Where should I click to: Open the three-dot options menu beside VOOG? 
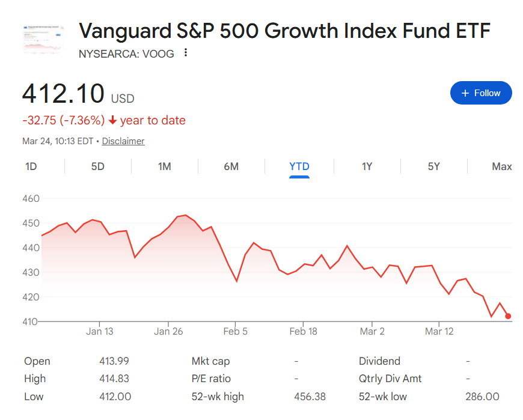(186, 53)
